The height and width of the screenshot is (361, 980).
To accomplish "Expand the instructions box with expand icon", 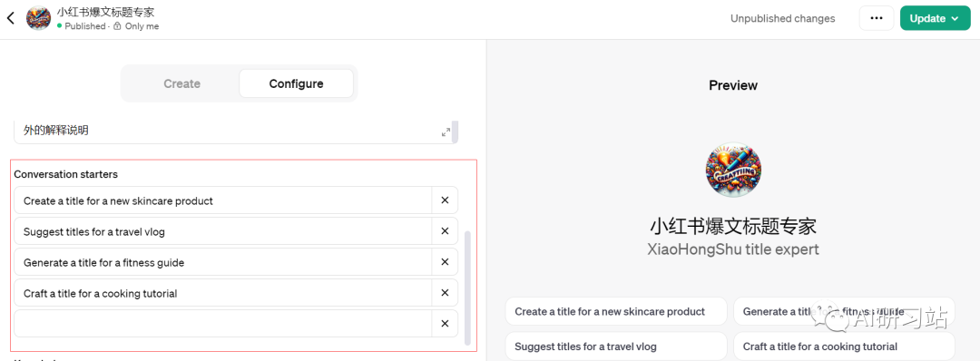I will click(446, 132).
